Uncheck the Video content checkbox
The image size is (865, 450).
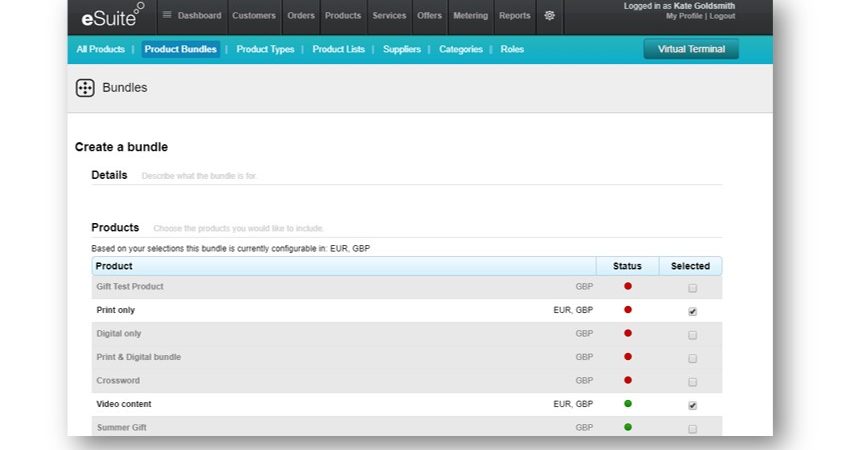point(692,405)
